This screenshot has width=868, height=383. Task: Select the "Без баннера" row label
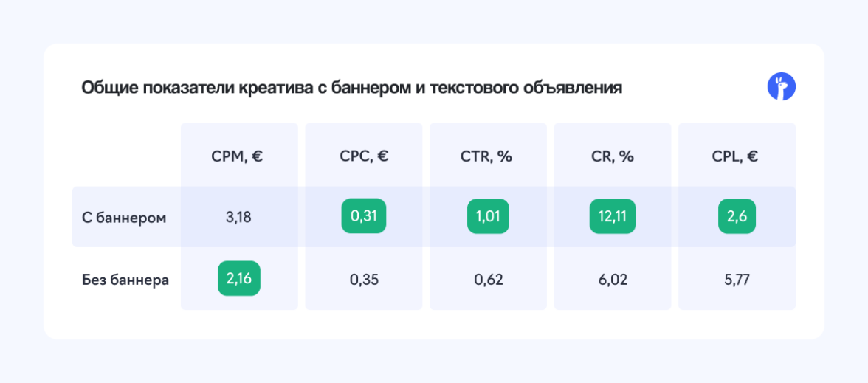click(125, 280)
